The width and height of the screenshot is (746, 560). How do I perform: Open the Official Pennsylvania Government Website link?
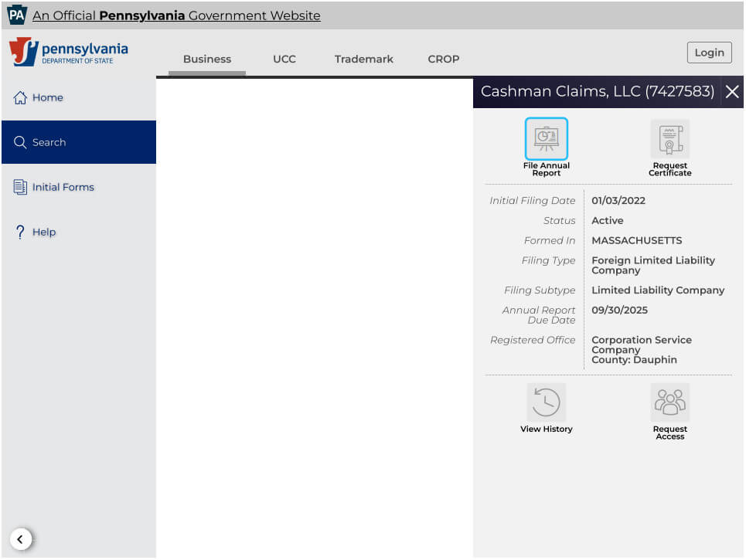[176, 16]
